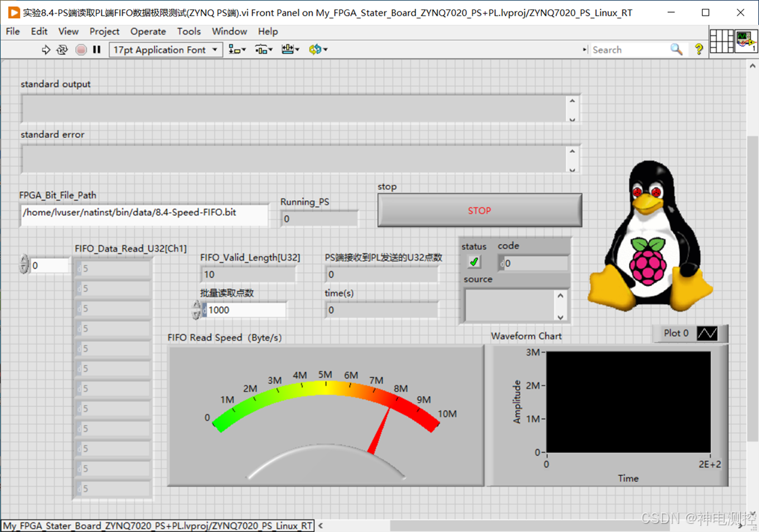Click the first FIFO_Data_Read_U32[Ch1] array element
Viewport: 759px width, 532px height.
[x=114, y=268]
